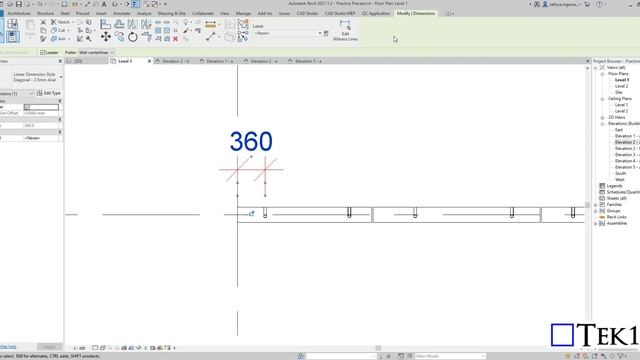Click the Properties palette icon in ribbon
Viewport: 640px width, 360px height.
tap(12, 37)
